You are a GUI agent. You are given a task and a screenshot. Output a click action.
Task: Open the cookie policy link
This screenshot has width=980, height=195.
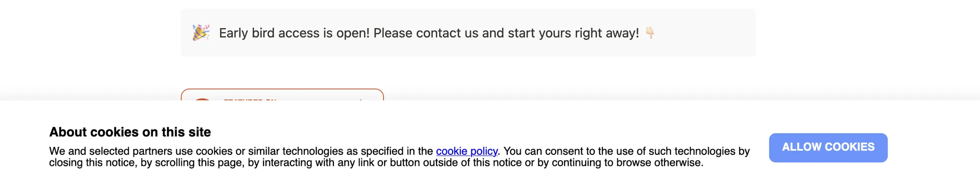coord(467,151)
